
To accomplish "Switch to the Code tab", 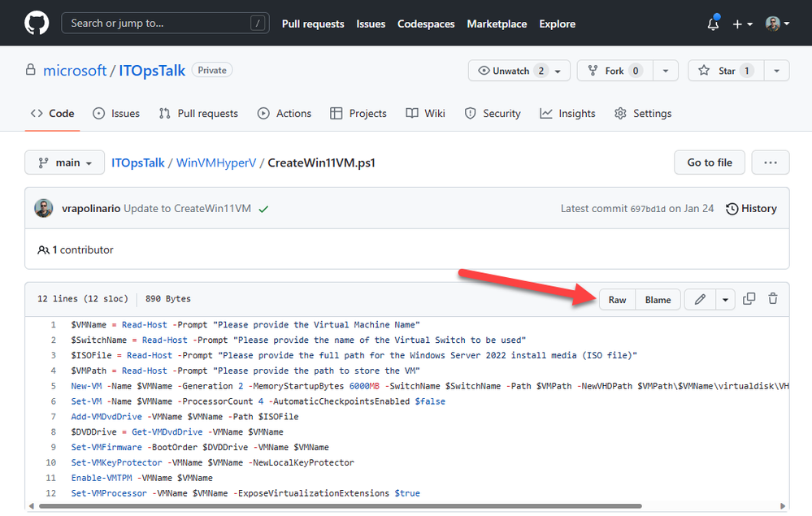I will click(52, 113).
